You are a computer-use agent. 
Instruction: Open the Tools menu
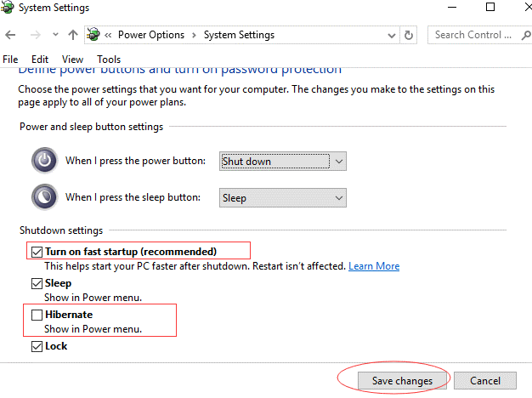(x=109, y=60)
